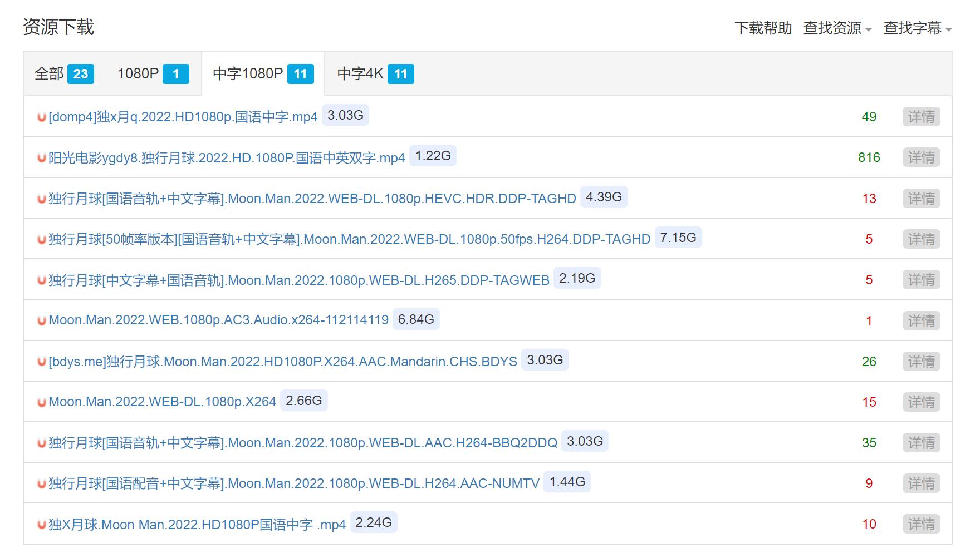Open [domp4]独x月q.2022.HD1080p download link
This screenshot has height=553, width=980.
tap(183, 117)
